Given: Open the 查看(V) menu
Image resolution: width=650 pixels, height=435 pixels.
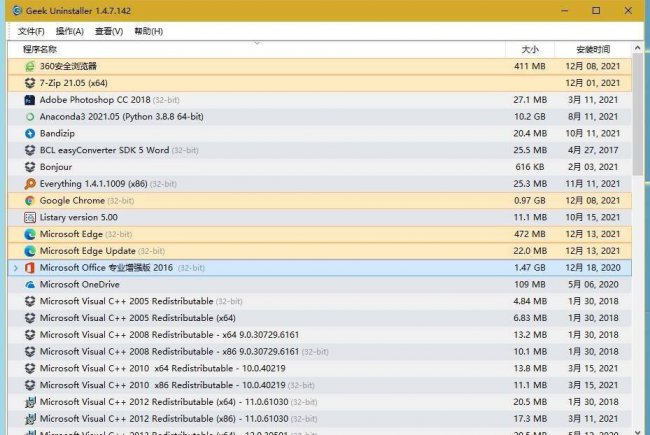Looking at the screenshot, I should pyautogui.click(x=109, y=31).
